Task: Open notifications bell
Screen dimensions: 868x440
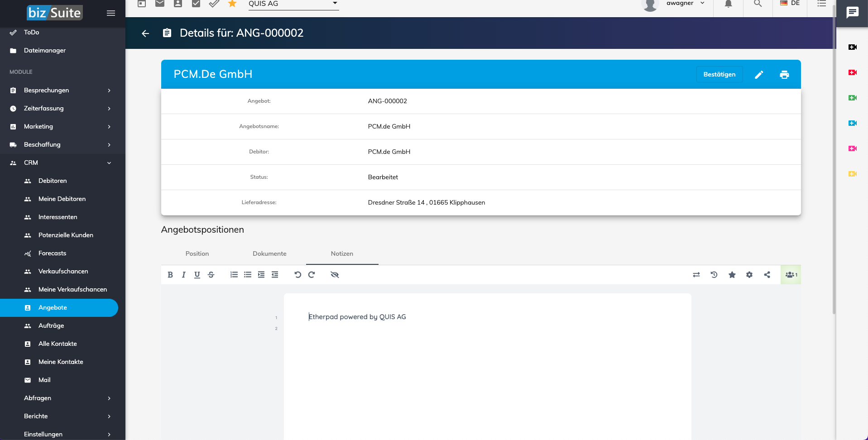Action: (729, 4)
